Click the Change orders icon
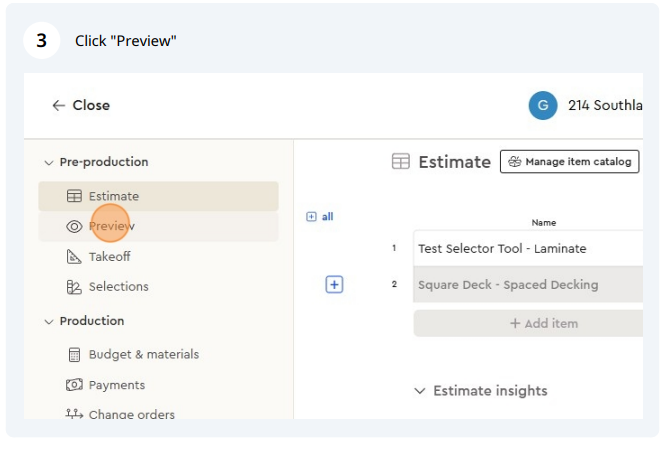Viewport: 668px width, 451px height. 74,414
